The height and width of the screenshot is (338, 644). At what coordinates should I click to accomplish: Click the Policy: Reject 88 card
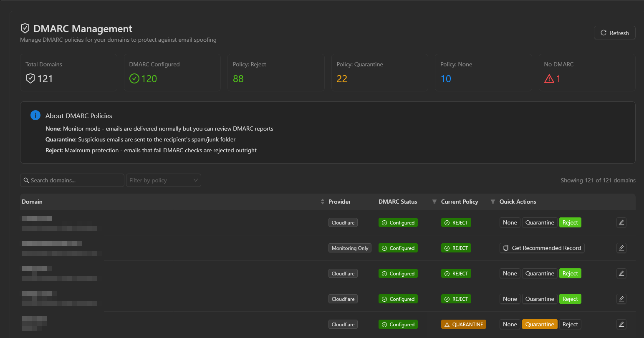point(276,73)
